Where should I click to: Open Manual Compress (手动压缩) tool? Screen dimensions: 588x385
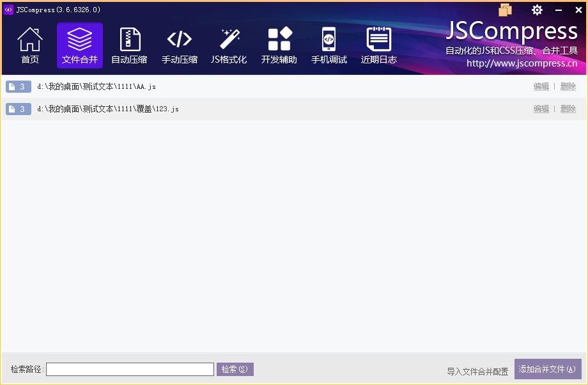tap(180, 45)
